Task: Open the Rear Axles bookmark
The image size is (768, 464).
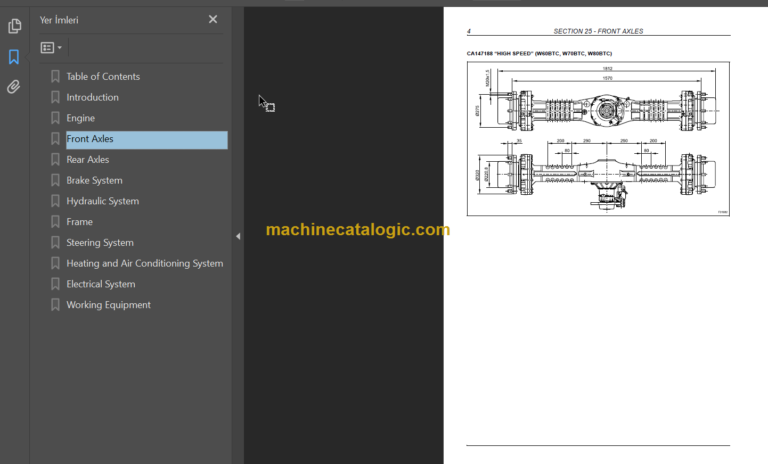Action: (x=88, y=159)
